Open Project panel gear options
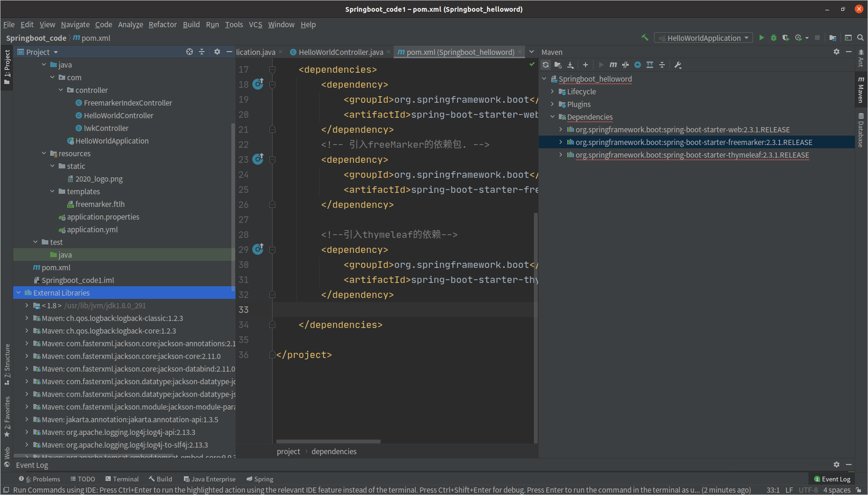The width and height of the screenshot is (868, 495). tap(217, 52)
